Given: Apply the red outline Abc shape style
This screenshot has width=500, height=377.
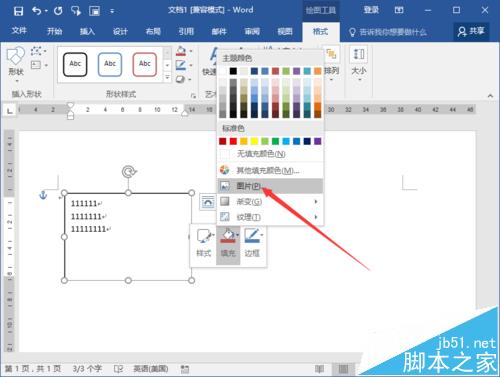Looking at the screenshot, I should click(x=145, y=64).
